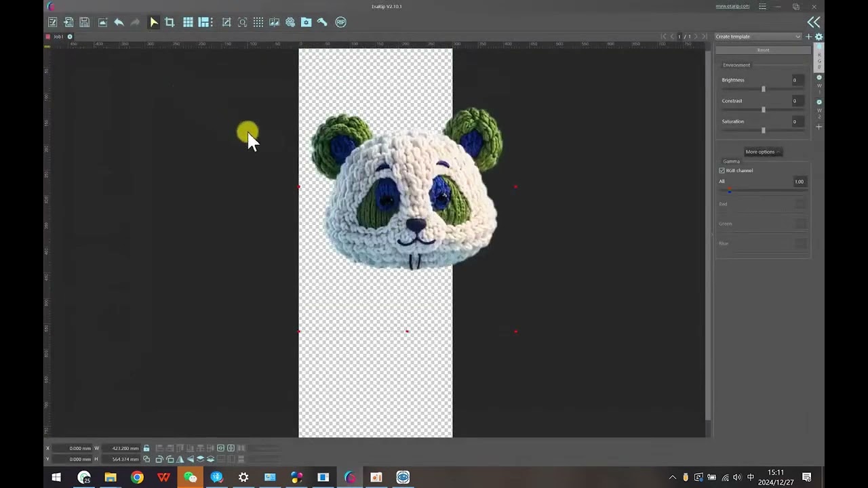Open the folder settings icon
The height and width of the screenshot is (488, 868).
click(x=306, y=22)
